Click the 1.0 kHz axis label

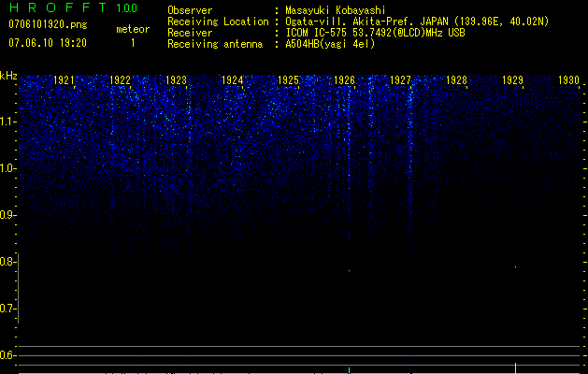pos(7,168)
